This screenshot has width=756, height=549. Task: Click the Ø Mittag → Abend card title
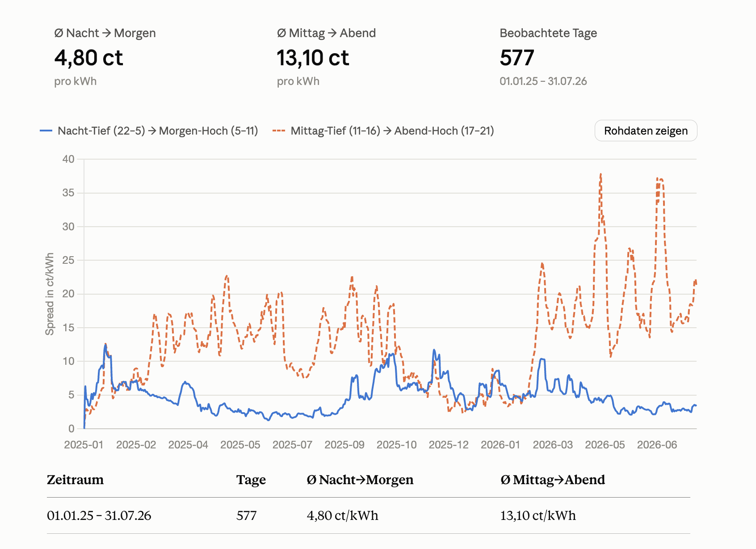(326, 33)
